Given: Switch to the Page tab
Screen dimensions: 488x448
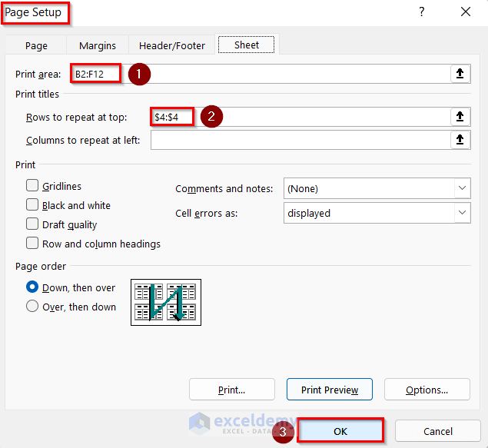Looking at the screenshot, I should [36, 45].
